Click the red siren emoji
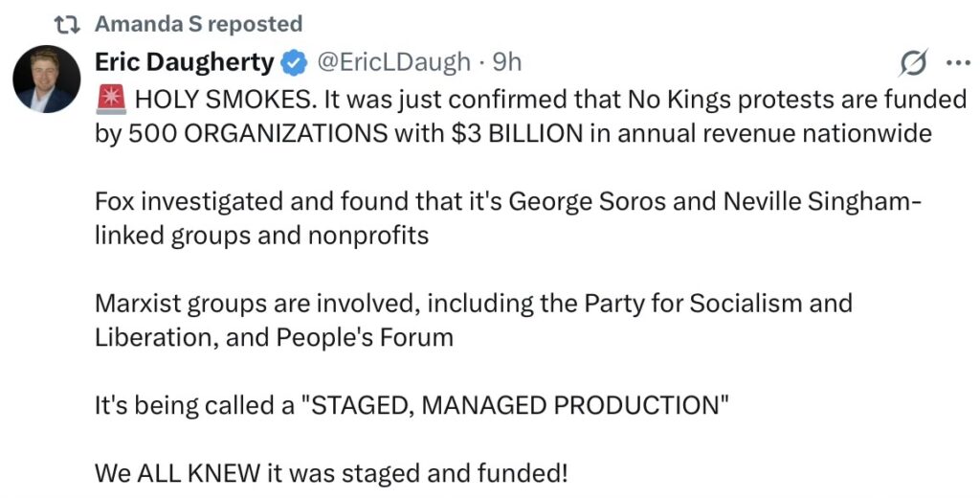 [x=109, y=99]
